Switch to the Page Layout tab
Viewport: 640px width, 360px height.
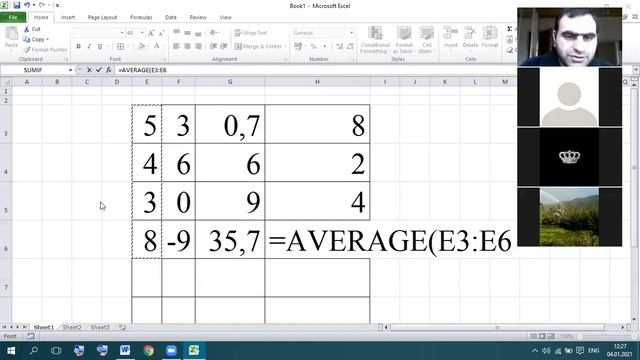tap(102, 17)
